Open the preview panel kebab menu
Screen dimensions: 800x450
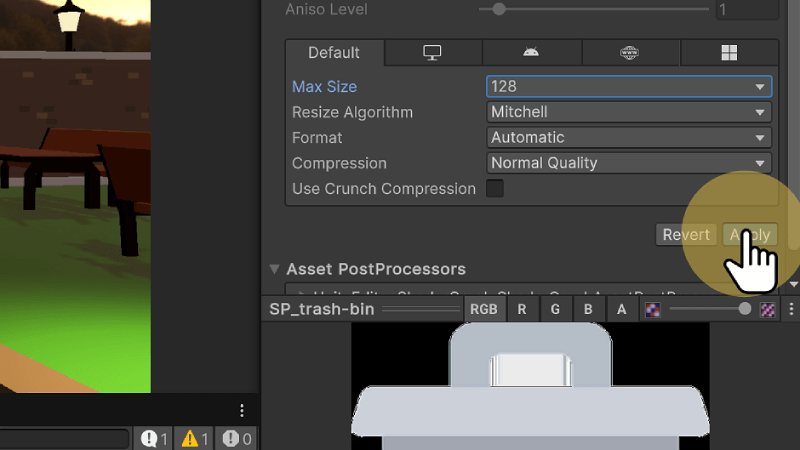coord(791,309)
